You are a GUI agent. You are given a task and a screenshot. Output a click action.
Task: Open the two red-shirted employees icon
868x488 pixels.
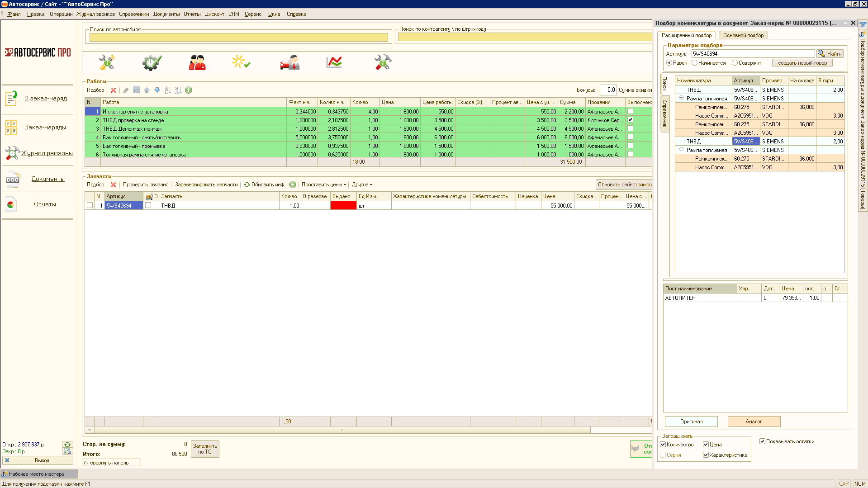(x=197, y=62)
